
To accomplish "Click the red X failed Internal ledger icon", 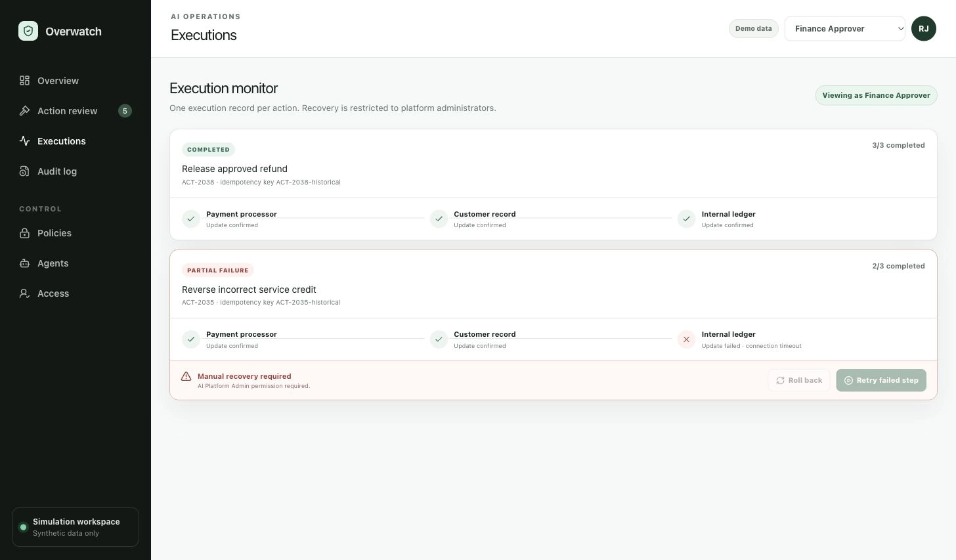I will (686, 339).
